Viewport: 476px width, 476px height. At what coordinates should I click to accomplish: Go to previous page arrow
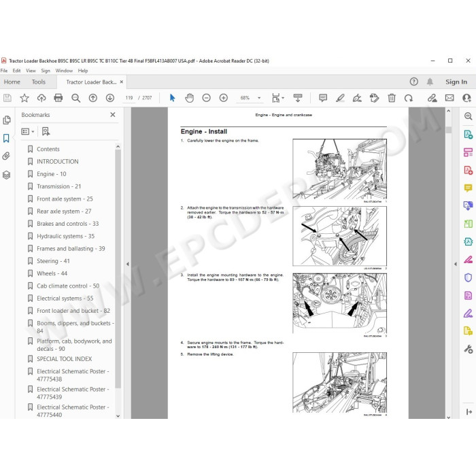pyautogui.click(x=93, y=98)
